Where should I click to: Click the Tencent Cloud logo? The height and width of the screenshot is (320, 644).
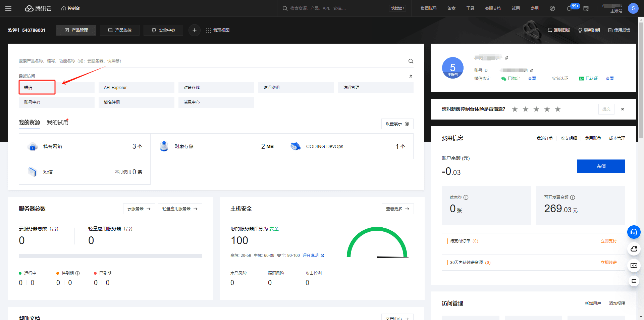(x=38, y=8)
